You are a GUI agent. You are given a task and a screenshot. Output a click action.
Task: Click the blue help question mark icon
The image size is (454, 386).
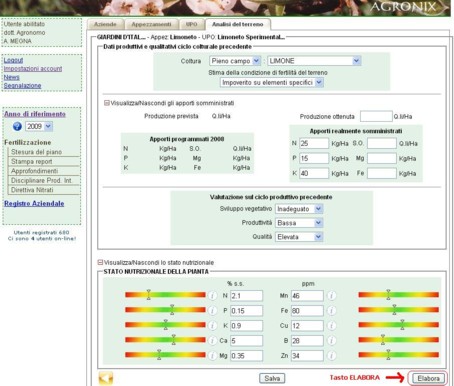[x=17, y=126]
